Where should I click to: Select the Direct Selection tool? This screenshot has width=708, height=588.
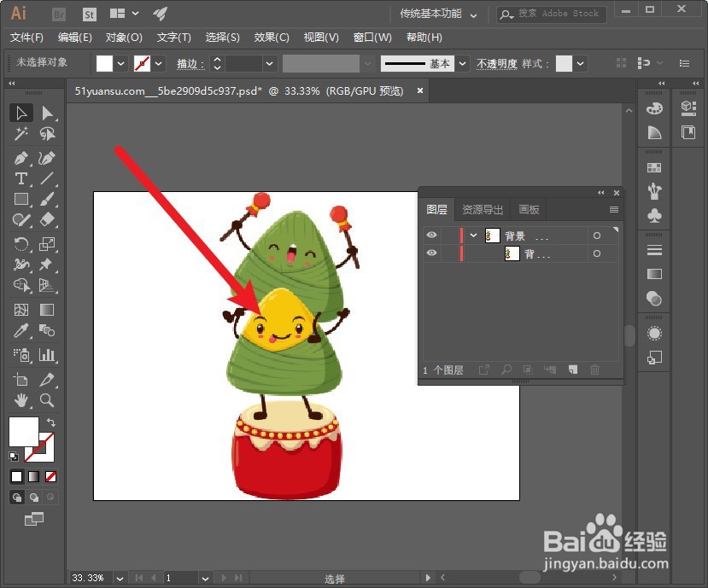pyautogui.click(x=47, y=113)
